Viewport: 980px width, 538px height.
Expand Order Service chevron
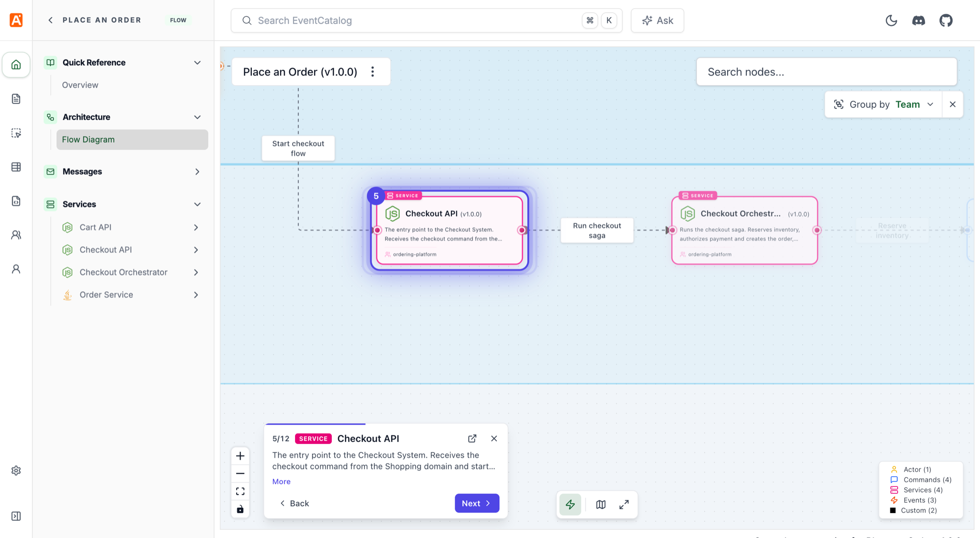coord(196,295)
